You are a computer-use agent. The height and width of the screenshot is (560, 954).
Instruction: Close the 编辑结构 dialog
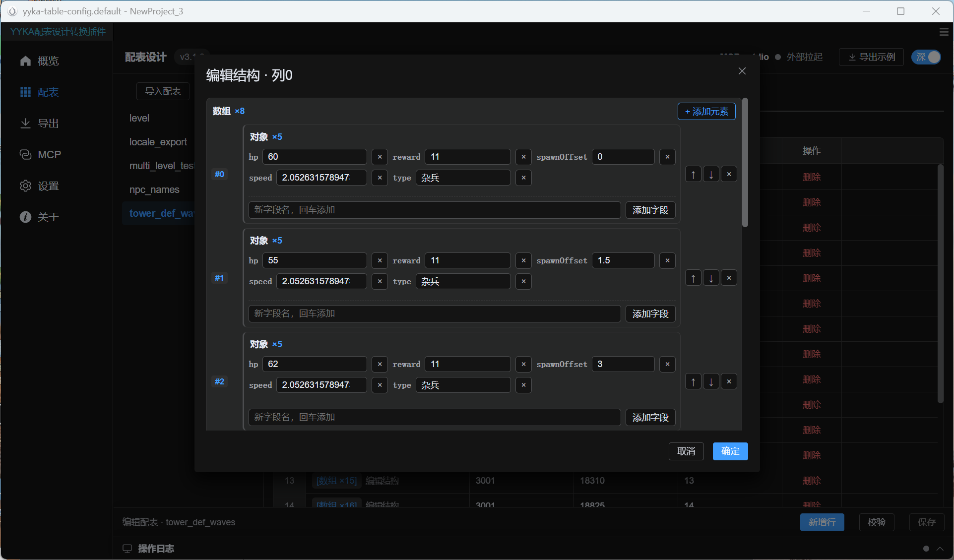pyautogui.click(x=742, y=71)
